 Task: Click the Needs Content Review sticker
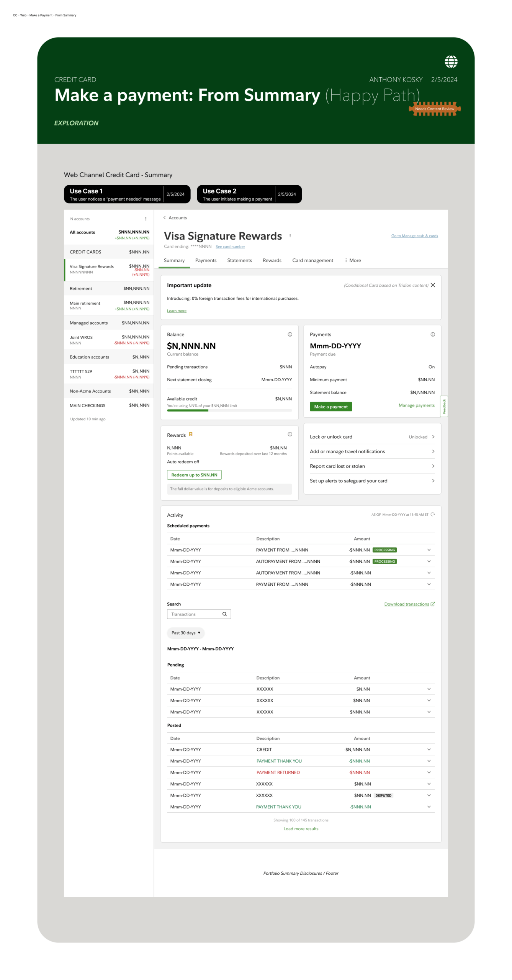tap(434, 109)
